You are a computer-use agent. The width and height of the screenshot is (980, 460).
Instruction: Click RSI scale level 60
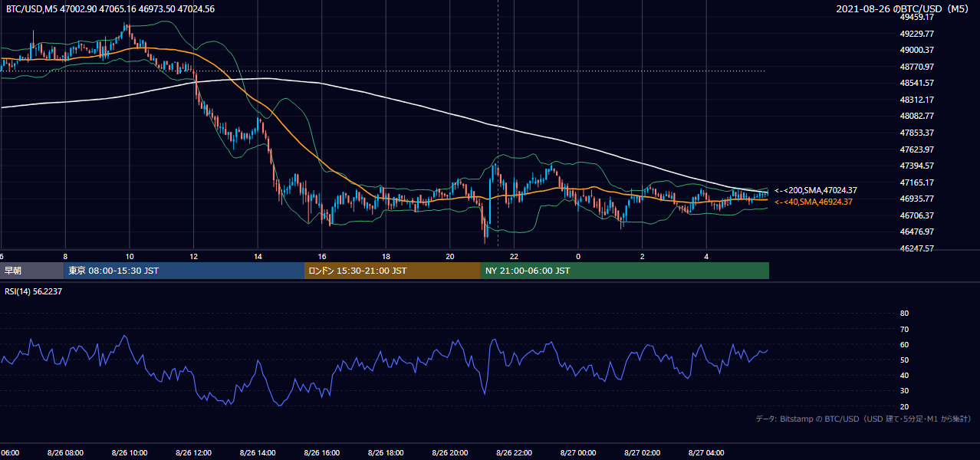[904, 344]
